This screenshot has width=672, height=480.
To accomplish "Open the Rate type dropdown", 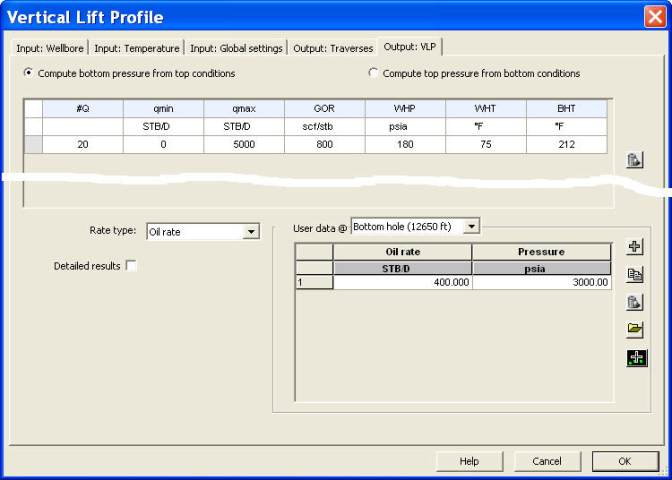I will tap(251, 232).
